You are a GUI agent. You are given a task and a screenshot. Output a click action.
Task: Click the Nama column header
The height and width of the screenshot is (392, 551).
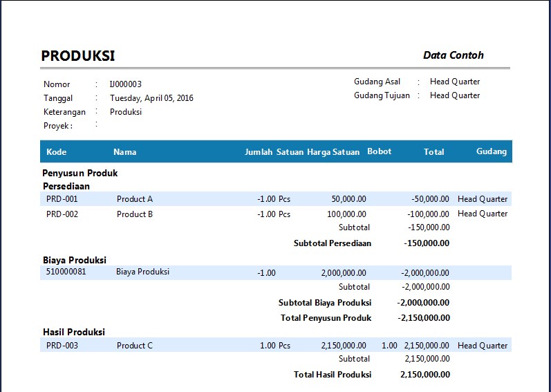[124, 152]
